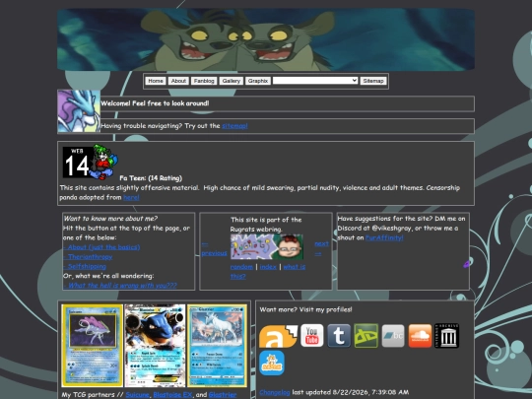Open the blue Scratch cat profile icon
Screen dimensions: 532x399
(x=272, y=363)
